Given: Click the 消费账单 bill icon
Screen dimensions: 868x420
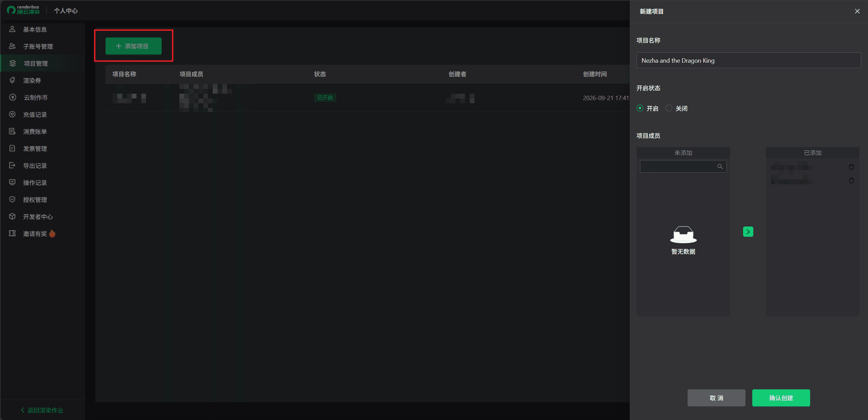Looking at the screenshot, I should 12,131.
